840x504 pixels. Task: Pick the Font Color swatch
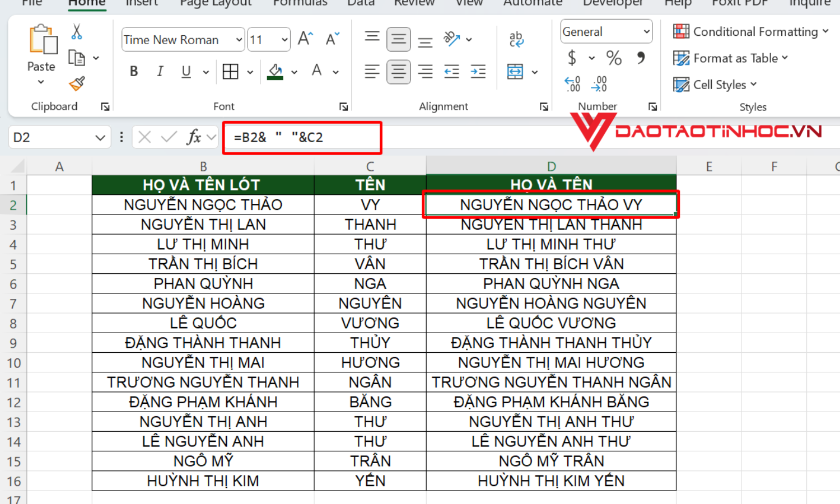[316, 71]
